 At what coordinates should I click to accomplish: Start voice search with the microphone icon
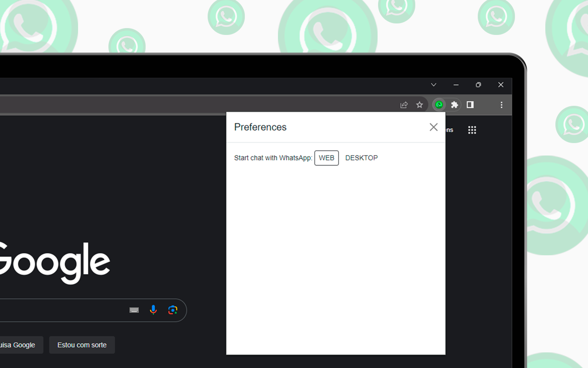[x=153, y=310]
